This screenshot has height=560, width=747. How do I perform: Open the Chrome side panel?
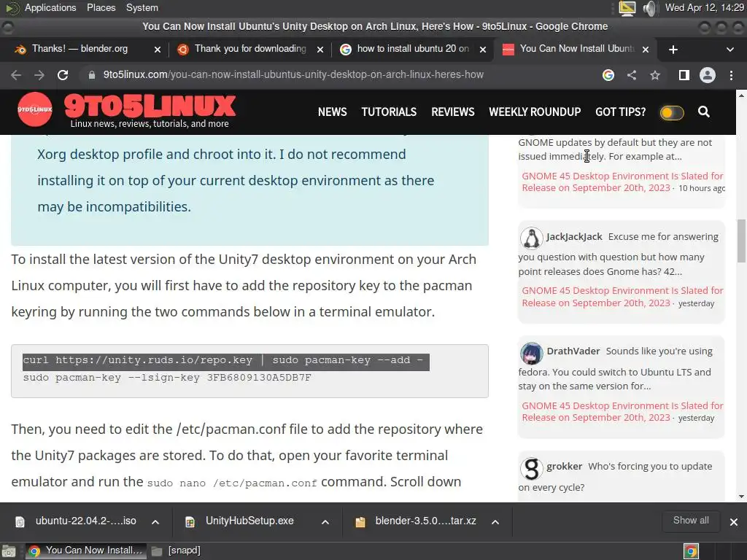(x=684, y=75)
